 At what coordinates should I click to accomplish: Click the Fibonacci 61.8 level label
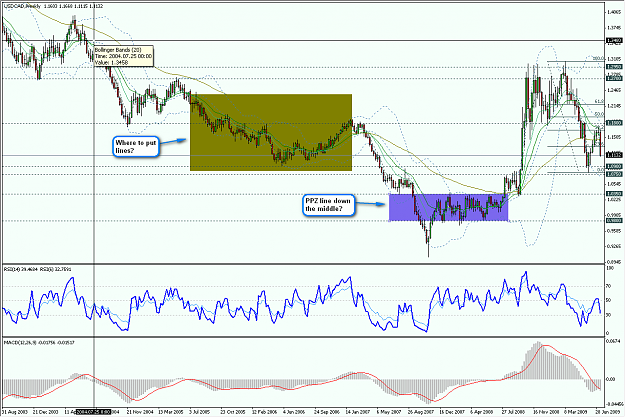pyautogui.click(x=599, y=102)
